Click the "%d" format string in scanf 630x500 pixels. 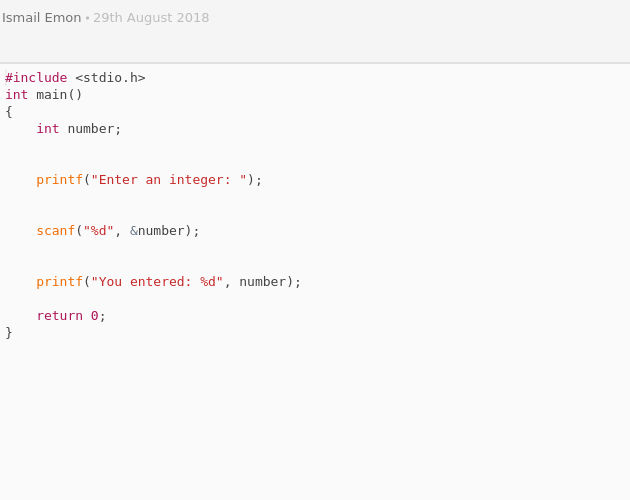pos(98,231)
